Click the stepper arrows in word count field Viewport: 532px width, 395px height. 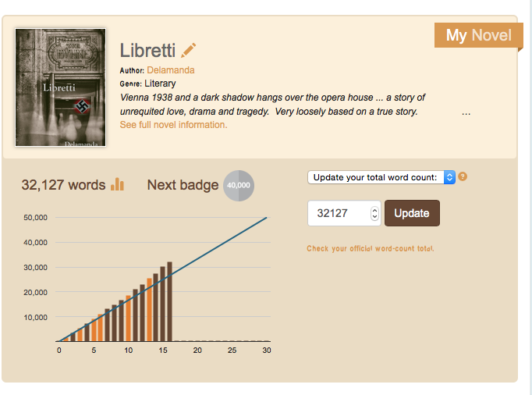click(x=374, y=213)
